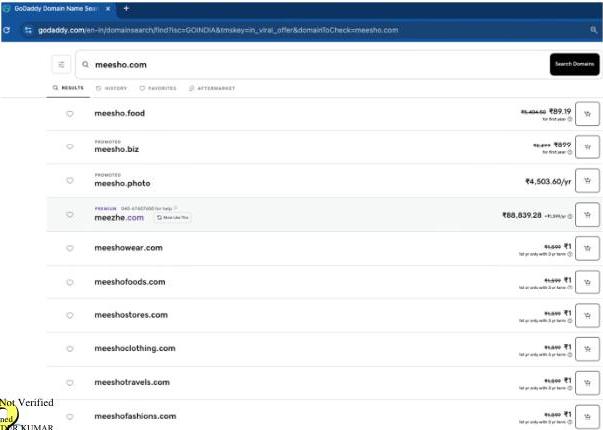Screen dimensions: 603x430
Task: Add meeshofashions.com to cart
Action: (587, 417)
